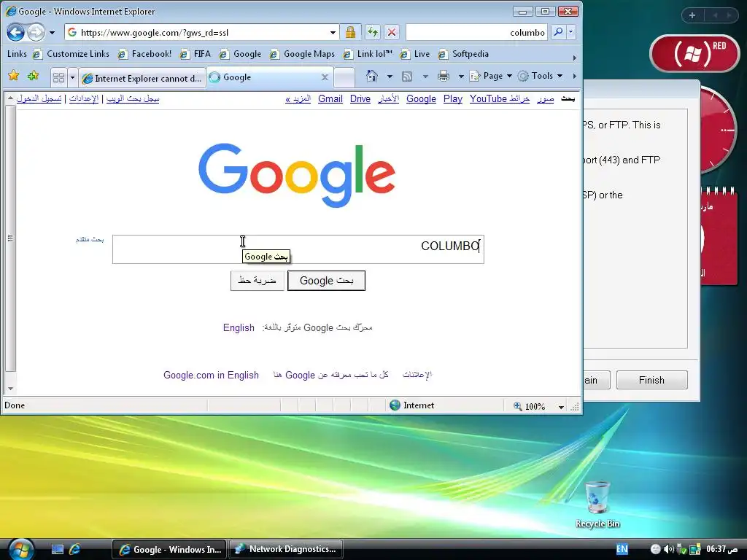Image resolution: width=747 pixels, height=560 pixels.
Task: Click the sidebar add gadget plus button
Action: tap(692, 15)
